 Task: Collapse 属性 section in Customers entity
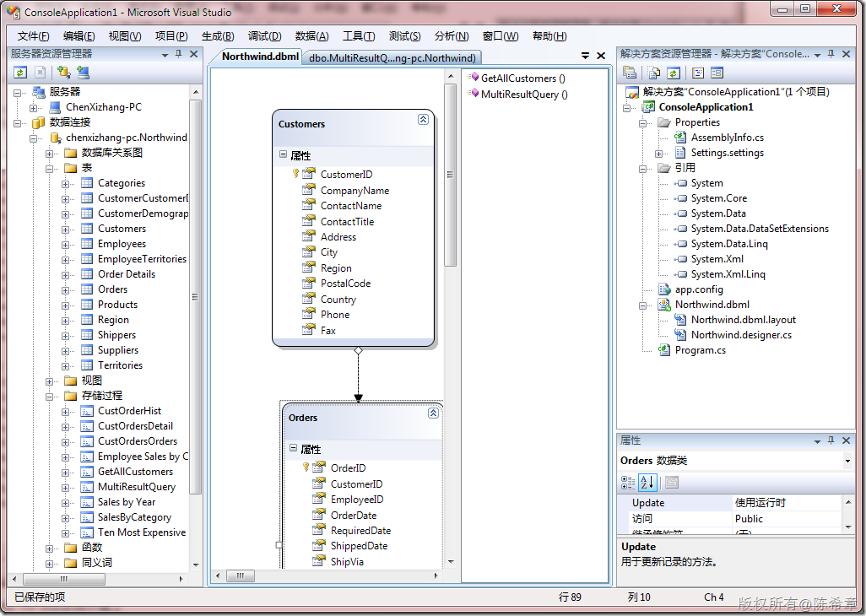coord(283,155)
